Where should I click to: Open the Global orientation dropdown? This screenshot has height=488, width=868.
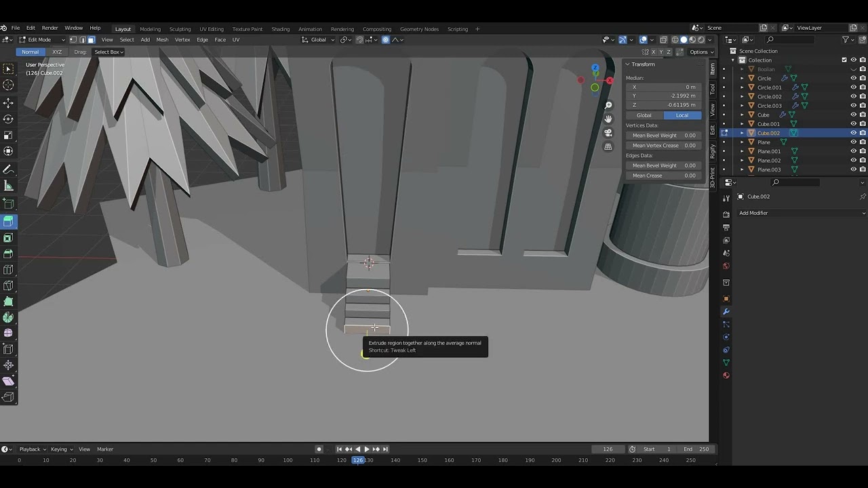[x=319, y=39]
